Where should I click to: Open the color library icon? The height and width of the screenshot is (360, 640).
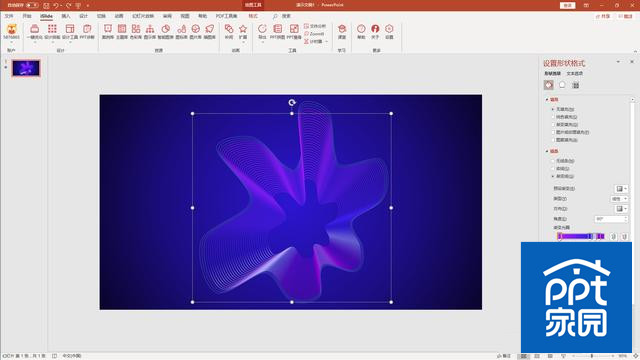coord(136,29)
